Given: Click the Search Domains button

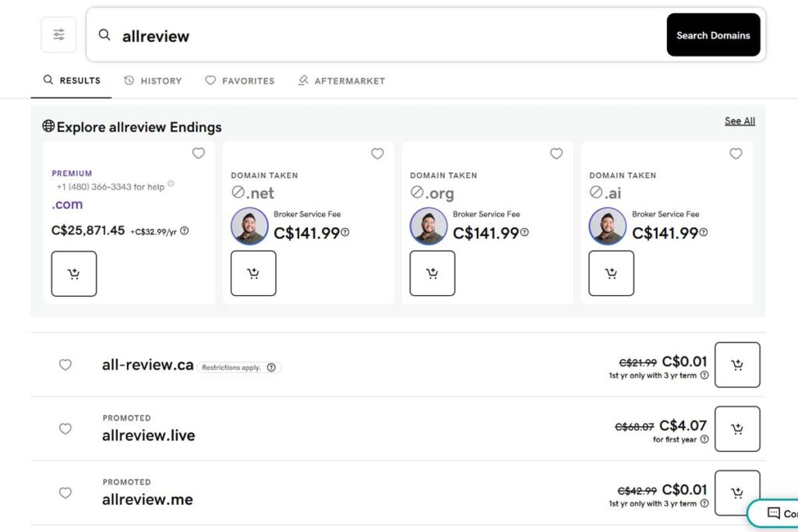Looking at the screenshot, I should point(713,35).
